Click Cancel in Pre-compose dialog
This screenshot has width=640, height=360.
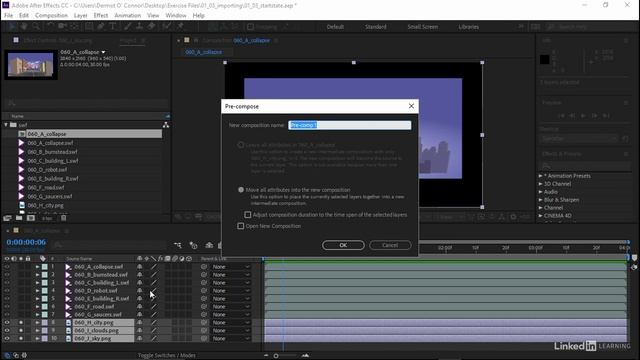point(390,245)
